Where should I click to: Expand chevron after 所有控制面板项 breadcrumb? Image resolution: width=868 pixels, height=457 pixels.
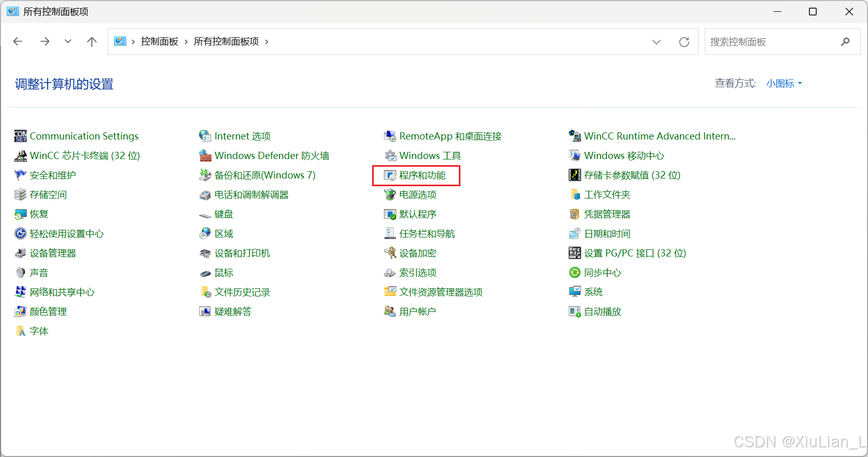point(266,42)
